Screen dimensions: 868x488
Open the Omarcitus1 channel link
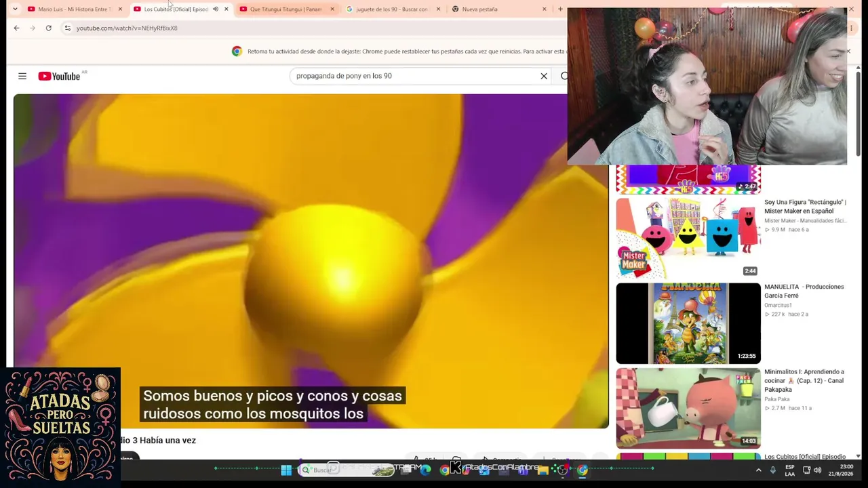778,306
